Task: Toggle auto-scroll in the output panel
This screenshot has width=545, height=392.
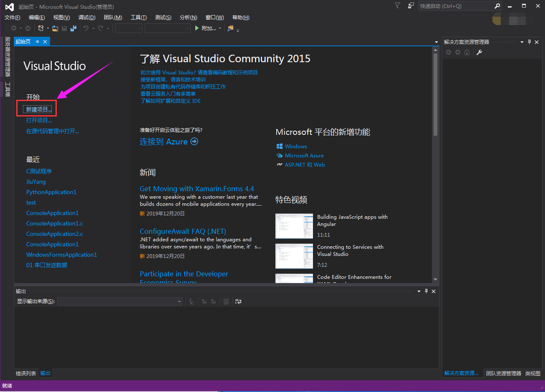Action: click(191, 301)
